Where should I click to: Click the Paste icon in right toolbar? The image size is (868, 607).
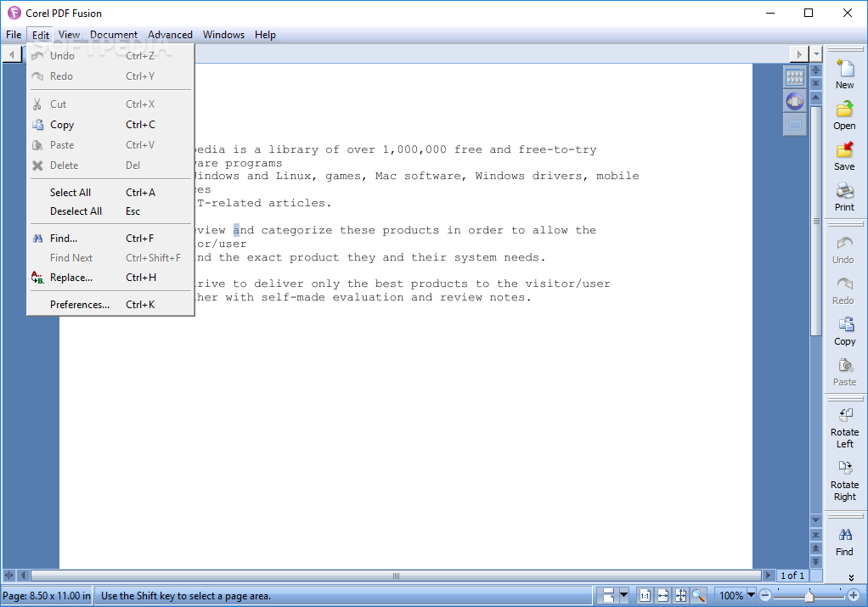tap(845, 365)
